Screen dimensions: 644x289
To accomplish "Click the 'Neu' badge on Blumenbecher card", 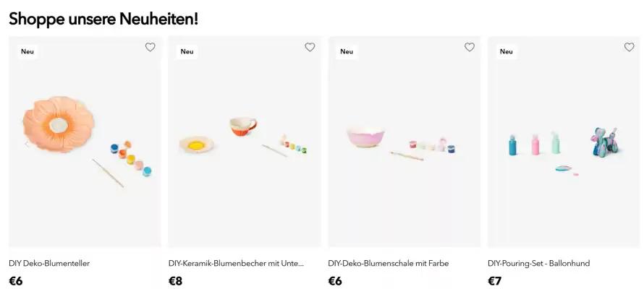I will coord(187,51).
